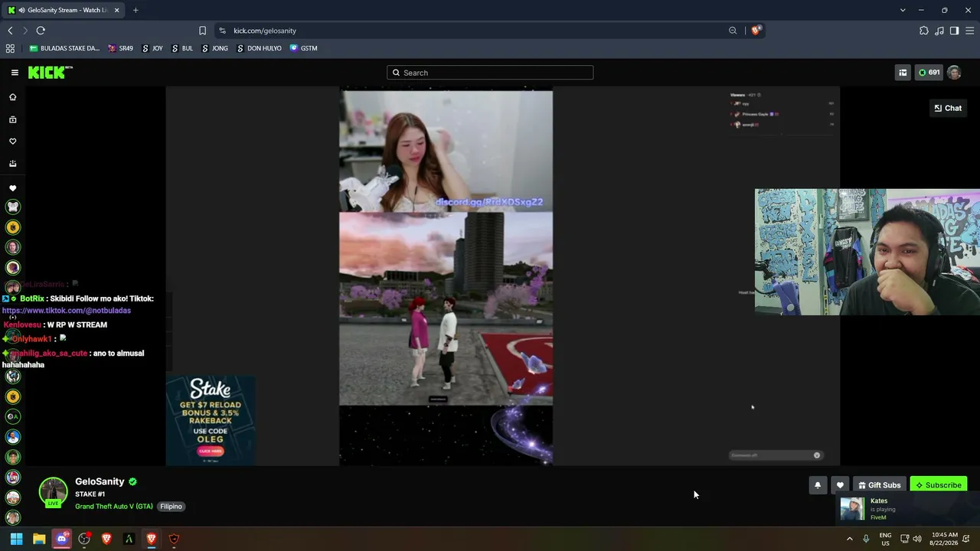The height and width of the screenshot is (551, 980).
Task: Click the KICK logo
Action: click(51, 72)
